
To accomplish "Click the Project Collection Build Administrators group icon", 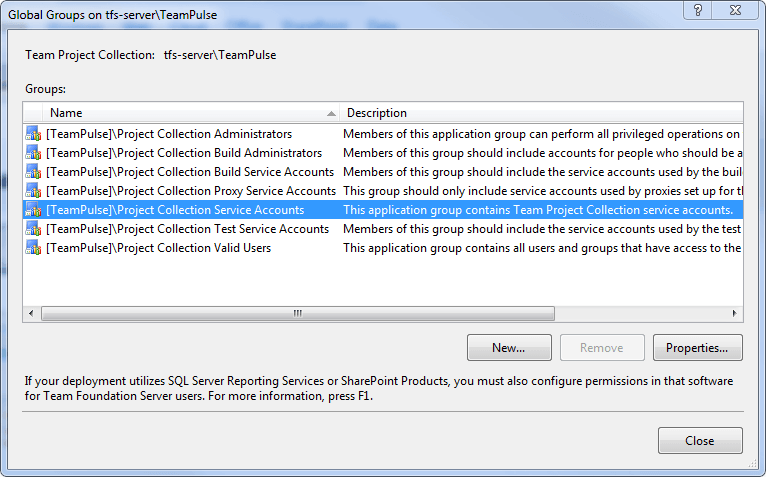I will coord(33,153).
